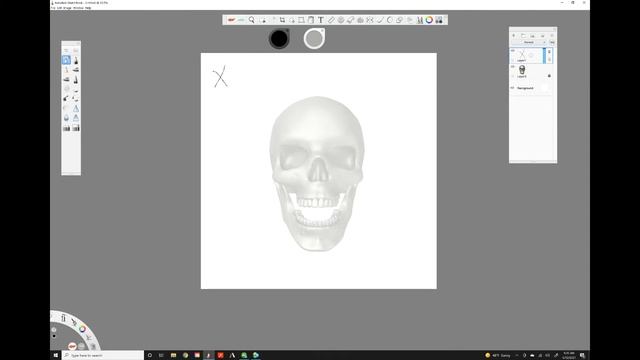Select the X sketch layer thumbnail

coord(522,54)
